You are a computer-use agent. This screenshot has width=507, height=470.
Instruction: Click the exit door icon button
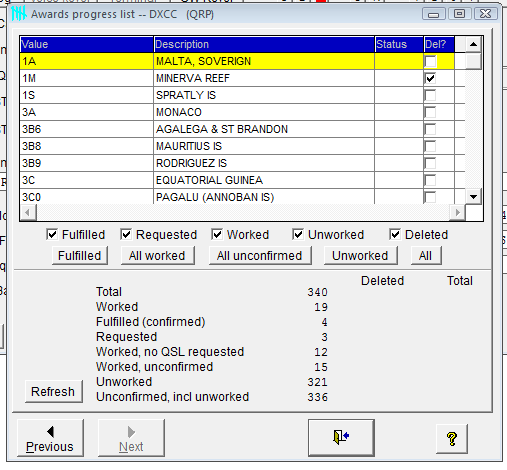pos(341,437)
